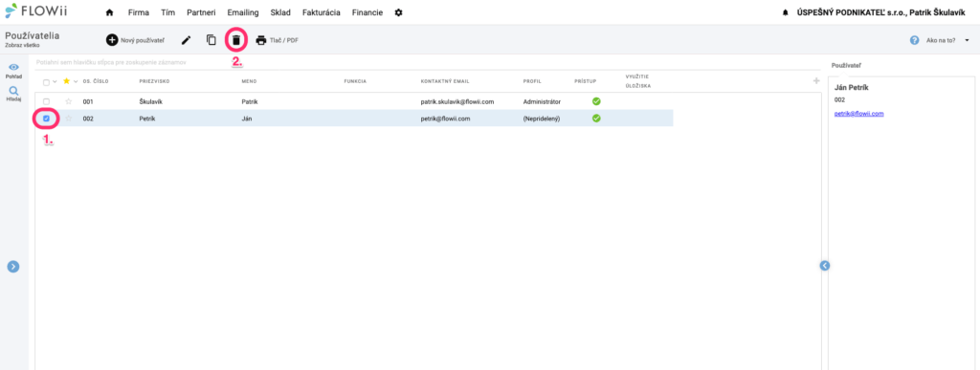Delete user with trash icon
The height and width of the screenshot is (370, 980).
[x=236, y=40]
